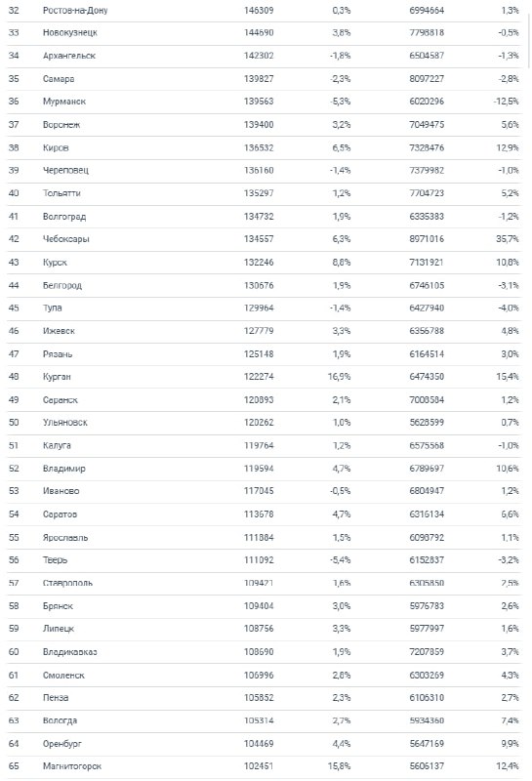Click value 35,7% in Чебоксары row

(x=507, y=239)
